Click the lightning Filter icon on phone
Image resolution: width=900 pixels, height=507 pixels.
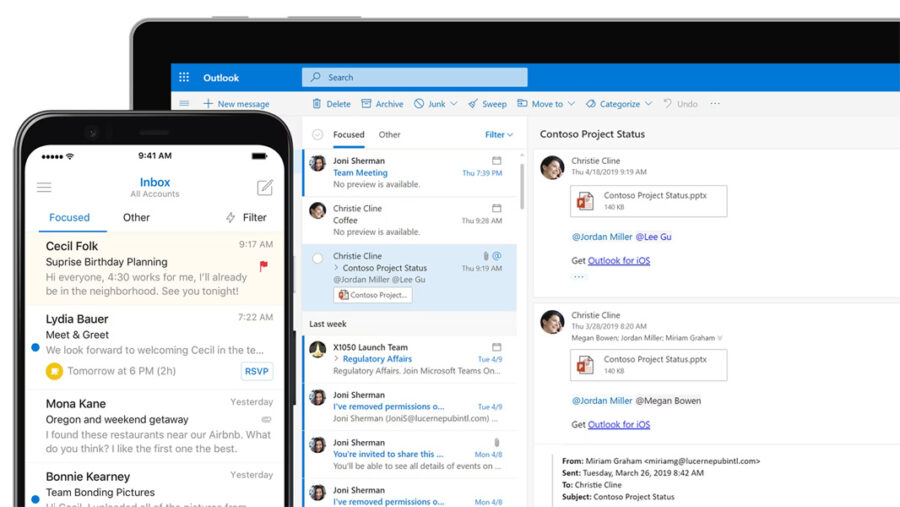click(x=231, y=217)
